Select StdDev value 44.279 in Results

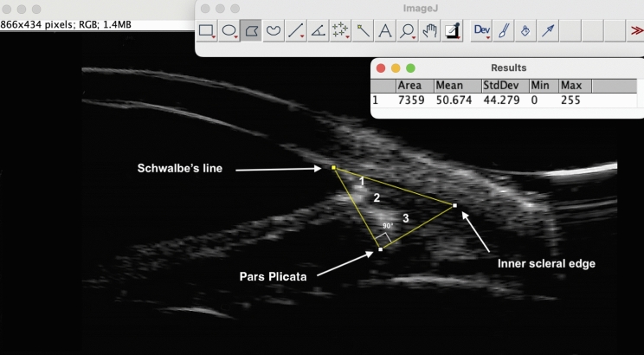pyautogui.click(x=501, y=100)
